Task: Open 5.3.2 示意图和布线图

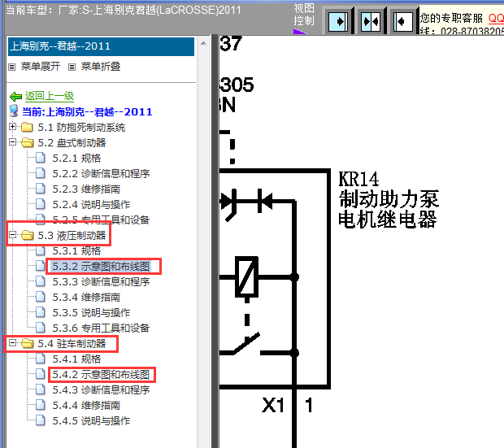Action: pos(101,267)
